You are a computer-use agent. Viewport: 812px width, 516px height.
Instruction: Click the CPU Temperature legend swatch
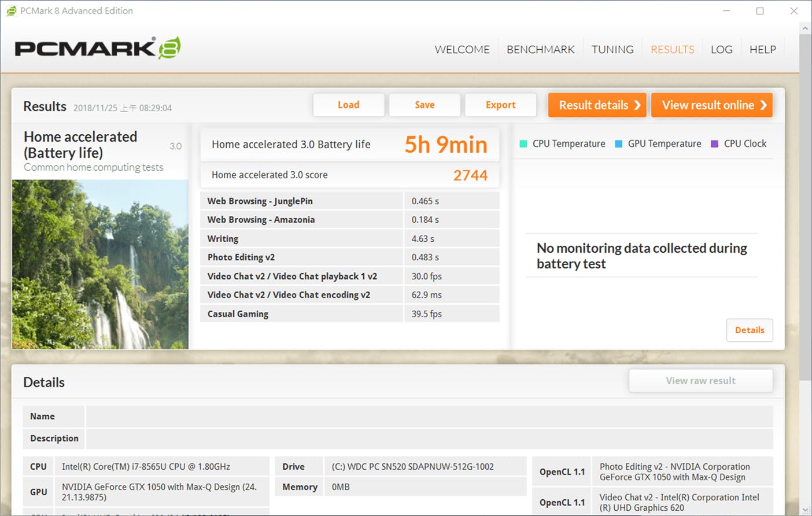pos(523,144)
